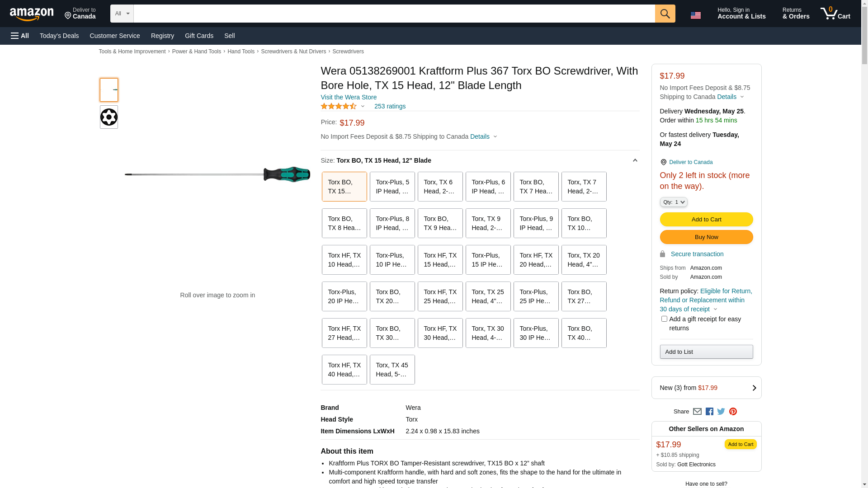Image resolution: width=868 pixels, height=488 pixels.
Task: Click the magnifying glass search button
Action: coord(665,14)
